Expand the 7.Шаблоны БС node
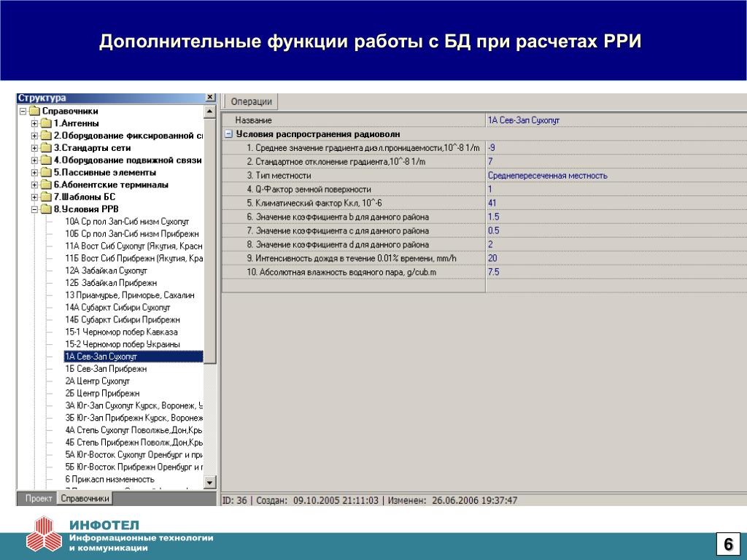Screen dimensions: 747x560 pyautogui.click(x=34, y=197)
